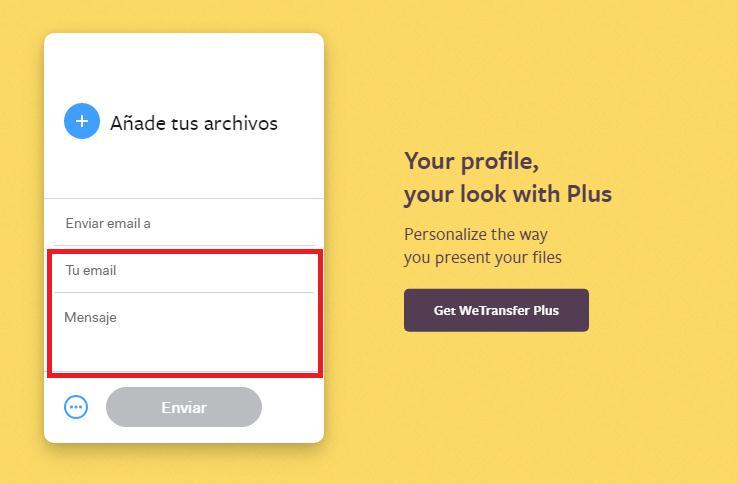Click the "Añade tus archivos" label
The image size is (737, 484).
click(194, 123)
